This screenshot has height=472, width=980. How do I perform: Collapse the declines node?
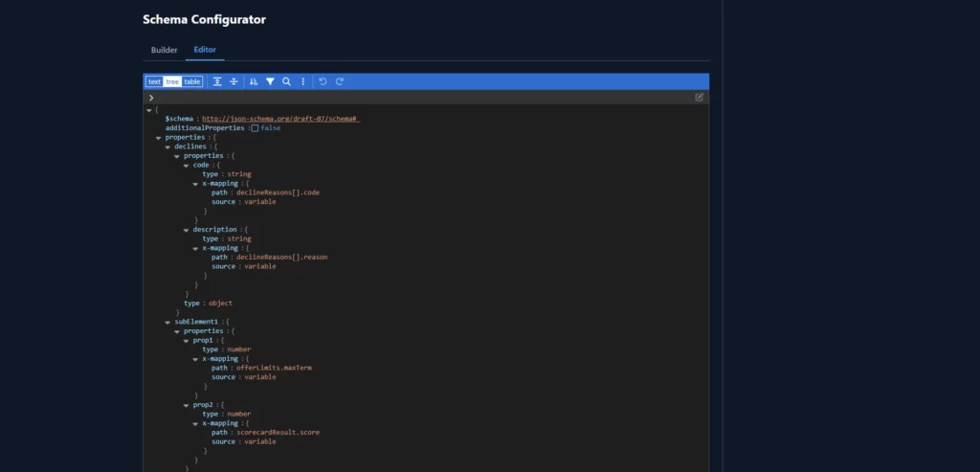[x=167, y=146]
